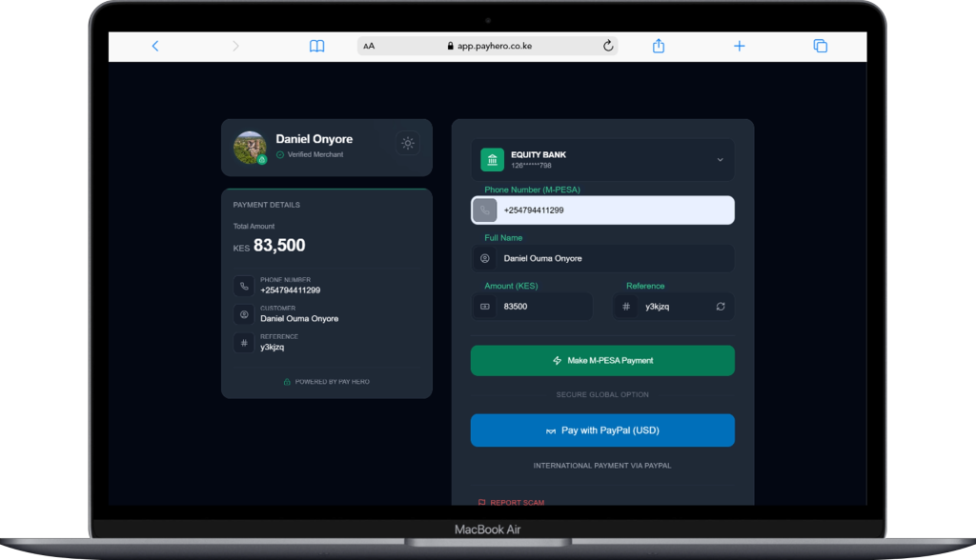Open the Safari share sheet icon

pyautogui.click(x=658, y=46)
